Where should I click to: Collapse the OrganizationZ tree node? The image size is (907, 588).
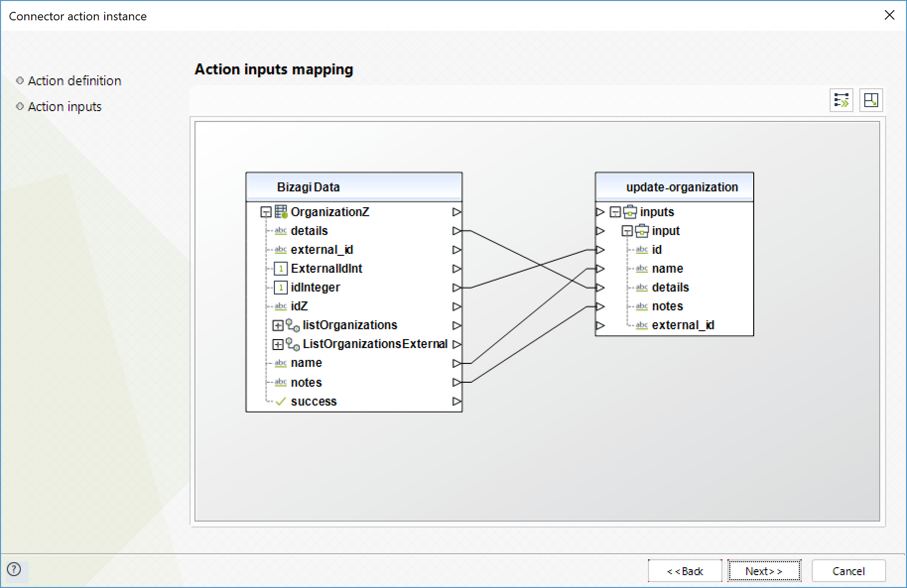[x=266, y=212]
